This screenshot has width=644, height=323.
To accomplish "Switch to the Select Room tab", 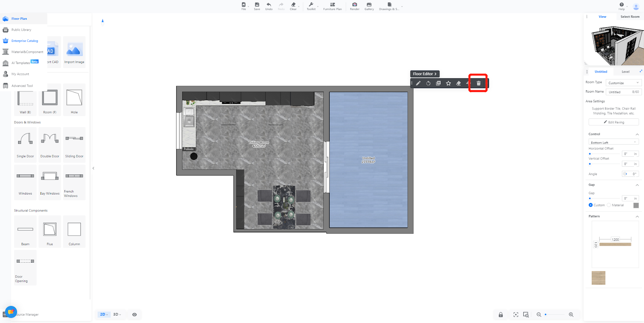I will click(630, 17).
